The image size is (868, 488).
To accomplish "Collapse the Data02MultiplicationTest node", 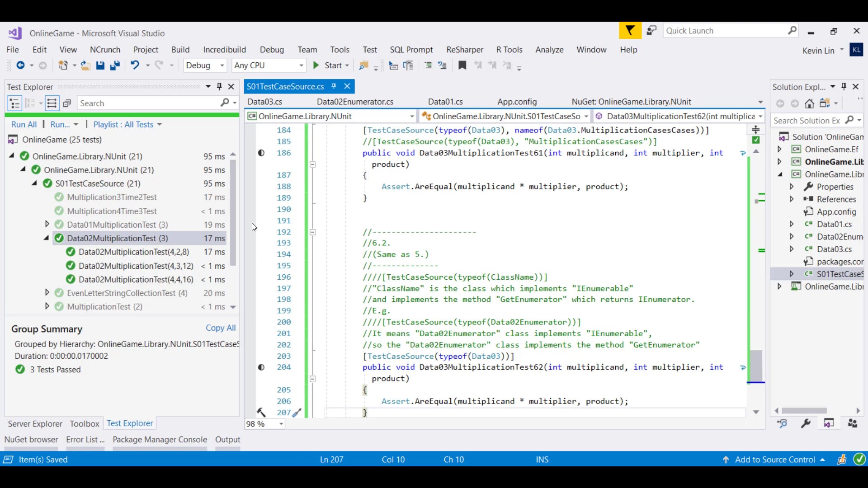I will (x=47, y=238).
